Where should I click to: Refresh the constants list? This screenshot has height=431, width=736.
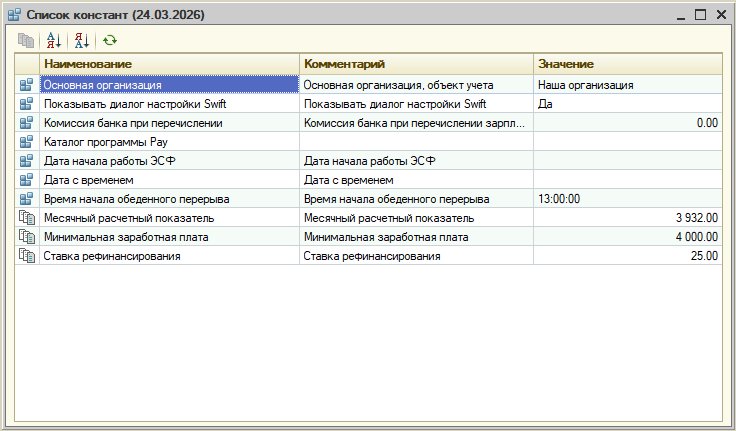point(110,40)
